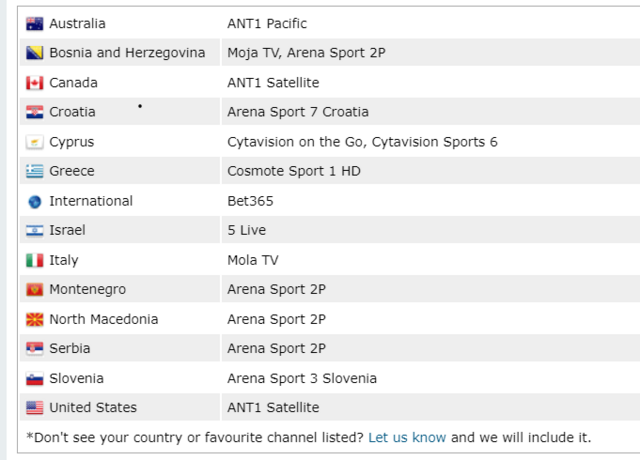Viewport: 640px width, 460px height.
Task: Click the Australia flag icon
Action: click(x=34, y=24)
